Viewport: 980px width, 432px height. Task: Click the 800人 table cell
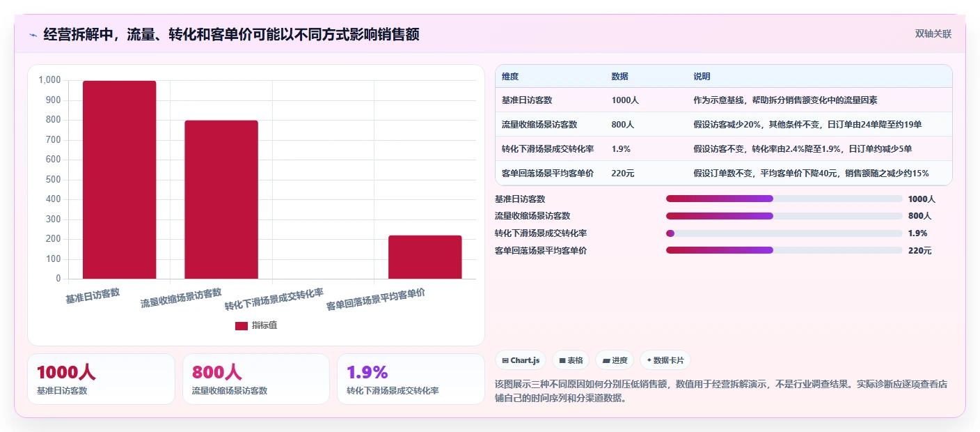click(623, 125)
